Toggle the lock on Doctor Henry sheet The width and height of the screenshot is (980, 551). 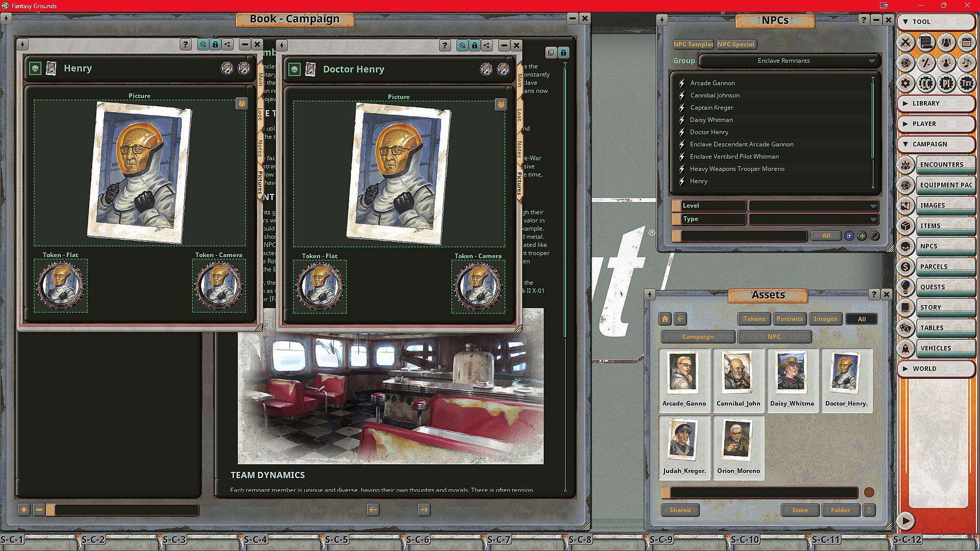[x=475, y=45]
